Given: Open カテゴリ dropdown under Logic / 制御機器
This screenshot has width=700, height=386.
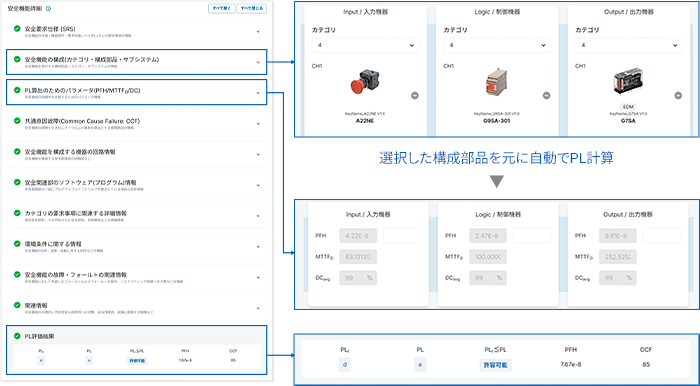Looking at the screenshot, I should coord(497,45).
